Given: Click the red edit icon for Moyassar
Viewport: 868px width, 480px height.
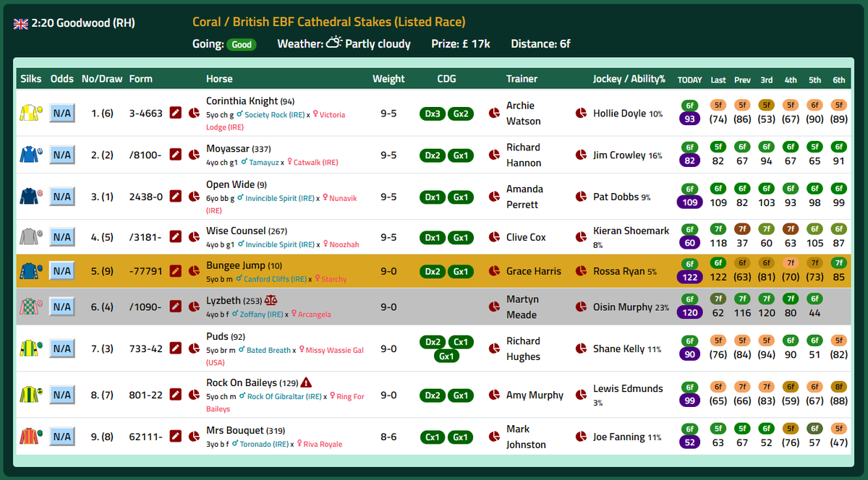Looking at the screenshot, I should tap(175, 155).
